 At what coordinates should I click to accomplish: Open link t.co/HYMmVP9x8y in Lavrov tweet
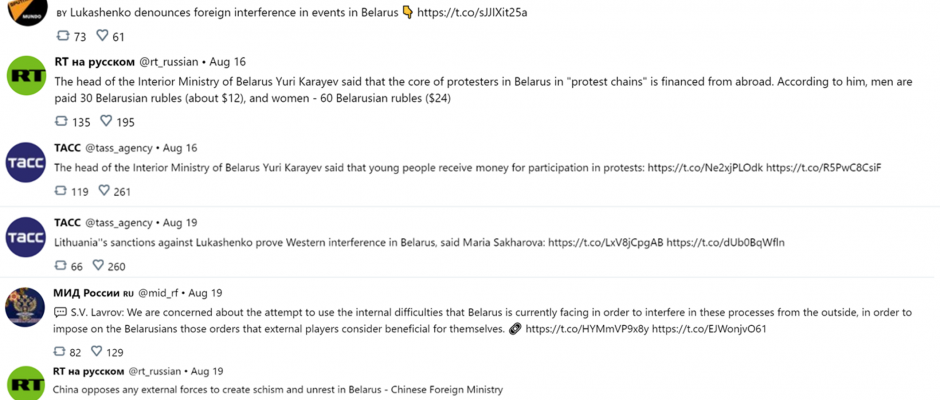click(x=586, y=329)
